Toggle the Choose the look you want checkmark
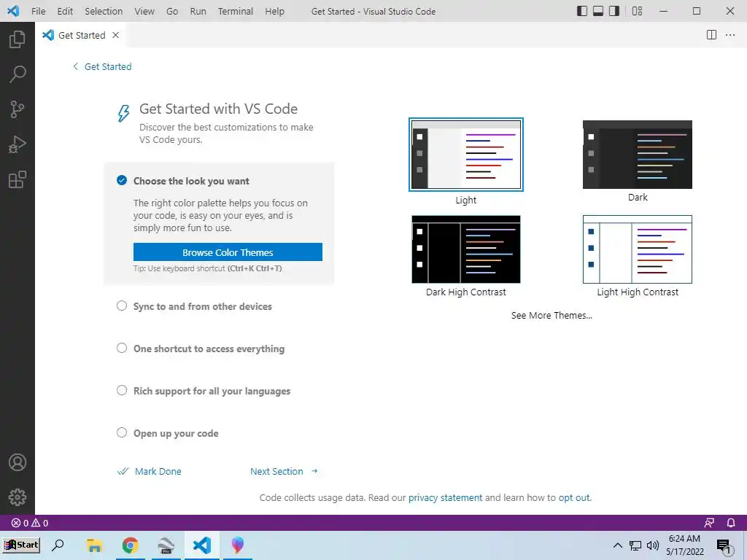The width and height of the screenshot is (747, 560). 122,181
